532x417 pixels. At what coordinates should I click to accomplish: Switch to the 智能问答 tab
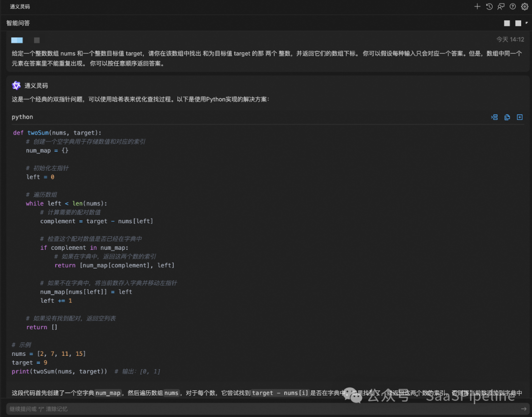(18, 23)
